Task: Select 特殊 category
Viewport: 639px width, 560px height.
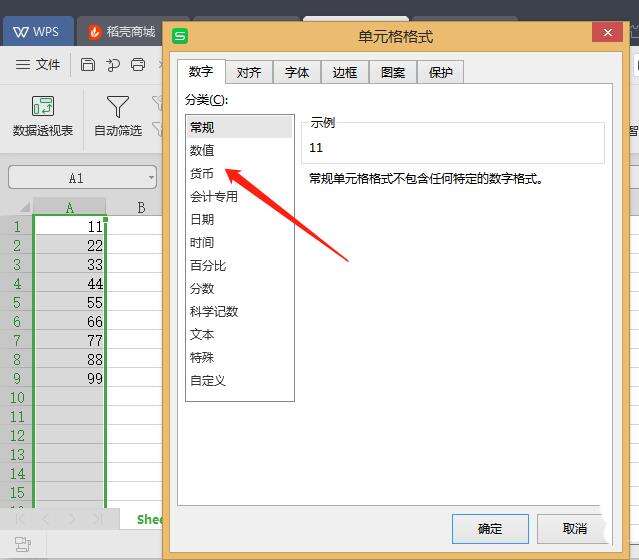Action: [240, 357]
